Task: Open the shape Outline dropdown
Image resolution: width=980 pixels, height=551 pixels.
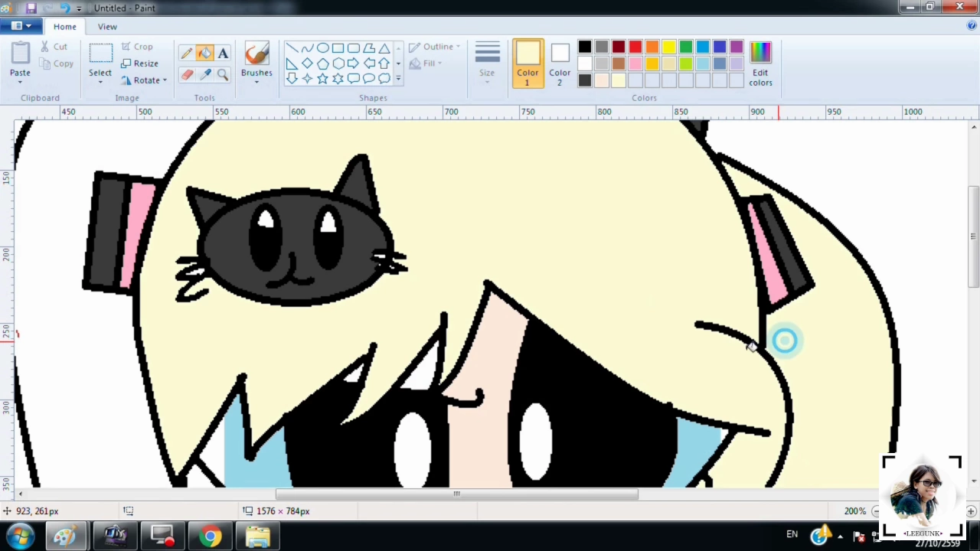Action: pyautogui.click(x=434, y=47)
